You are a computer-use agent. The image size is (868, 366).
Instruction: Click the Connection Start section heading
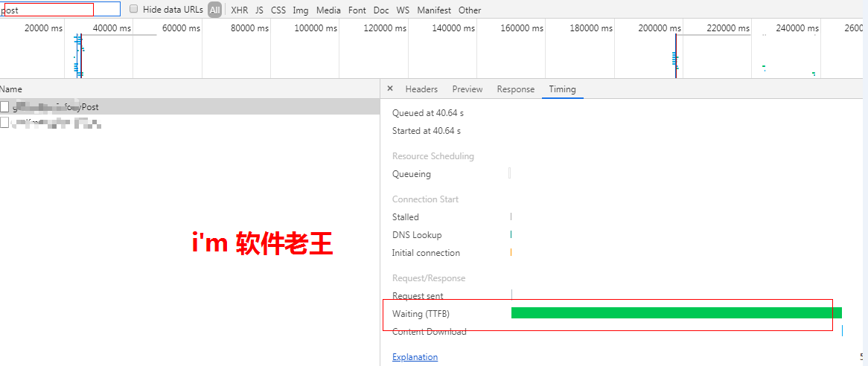coord(425,199)
